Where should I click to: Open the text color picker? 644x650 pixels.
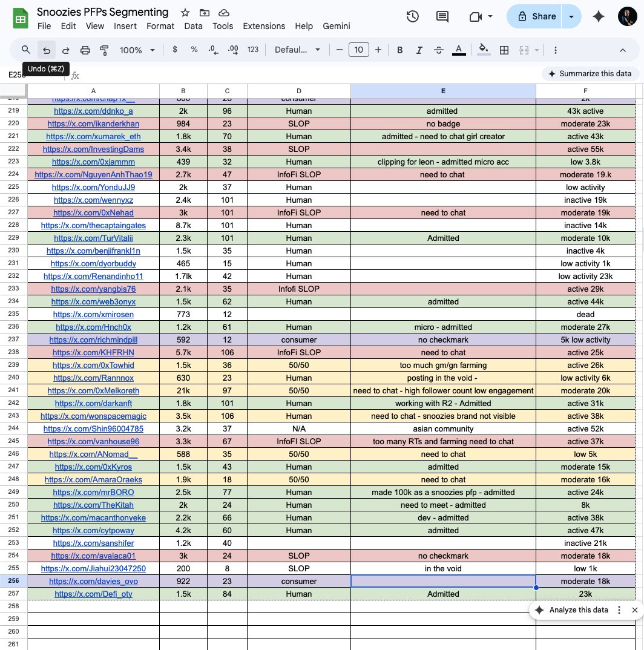click(x=459, y=50)
